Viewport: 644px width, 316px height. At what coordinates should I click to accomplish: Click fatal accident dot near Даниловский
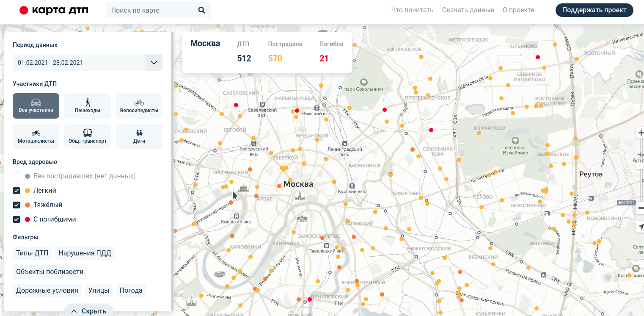click(310, 299)
